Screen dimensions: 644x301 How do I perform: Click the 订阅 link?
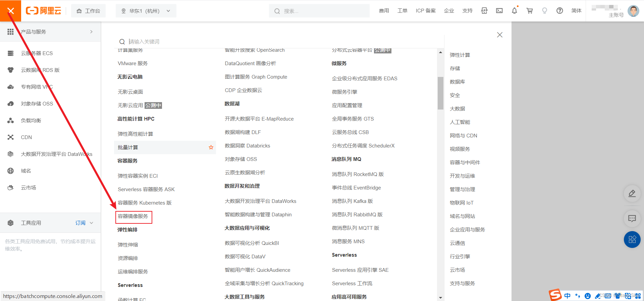pyautogui.click(x=80, y=223)
